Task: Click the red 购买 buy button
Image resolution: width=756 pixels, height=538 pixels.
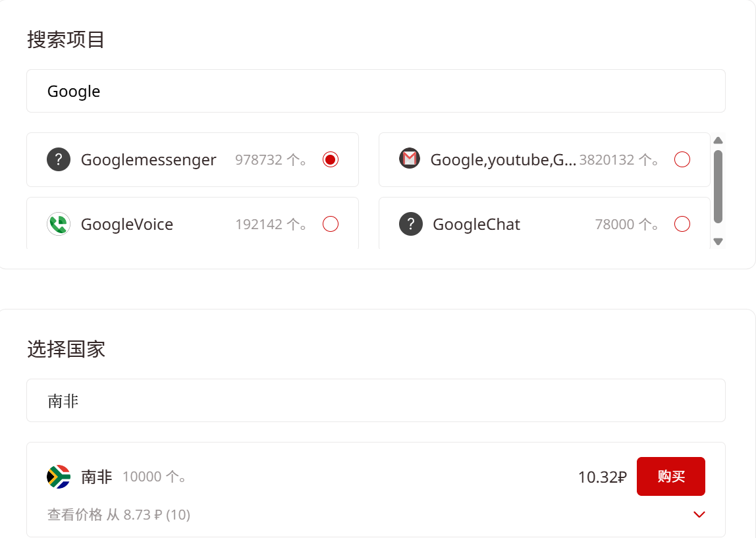Action: tap(670, 476)
